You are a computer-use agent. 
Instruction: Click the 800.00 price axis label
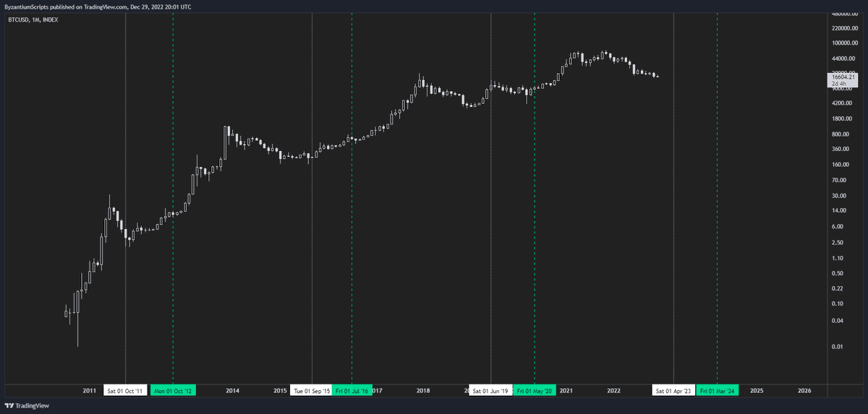[841, 134]
